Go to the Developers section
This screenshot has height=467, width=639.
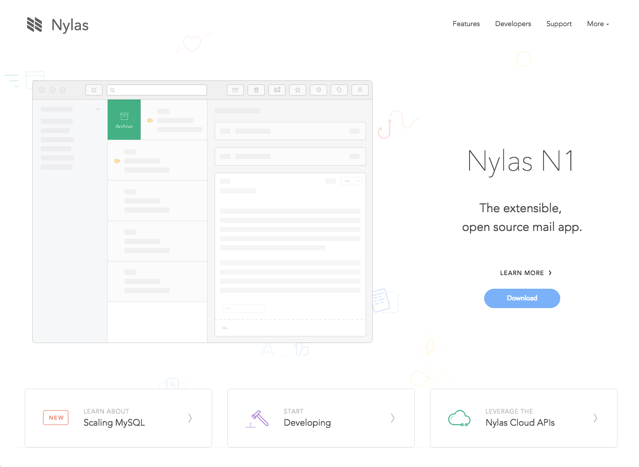513,24
